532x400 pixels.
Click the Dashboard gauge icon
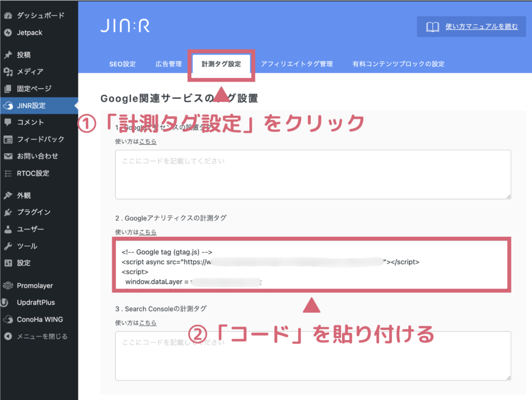click(x=8, y=16)
